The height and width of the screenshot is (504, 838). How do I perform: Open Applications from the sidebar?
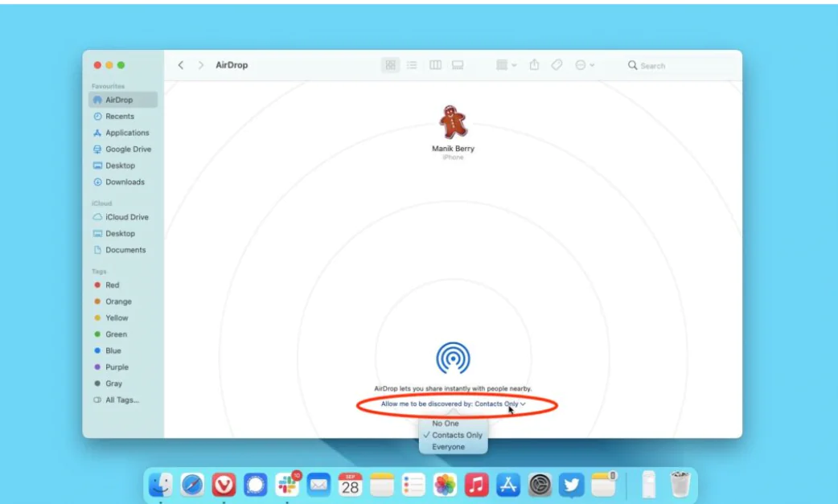click(126, 133)
